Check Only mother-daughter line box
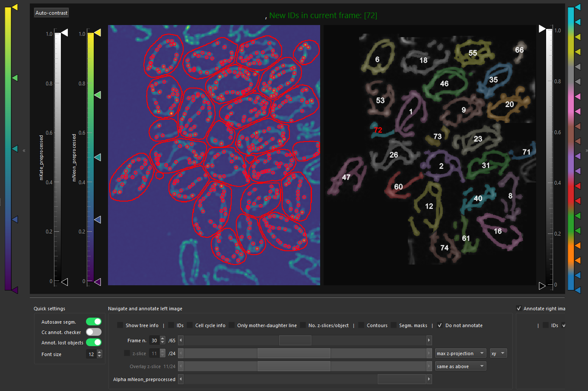 [x=232, y=325]
